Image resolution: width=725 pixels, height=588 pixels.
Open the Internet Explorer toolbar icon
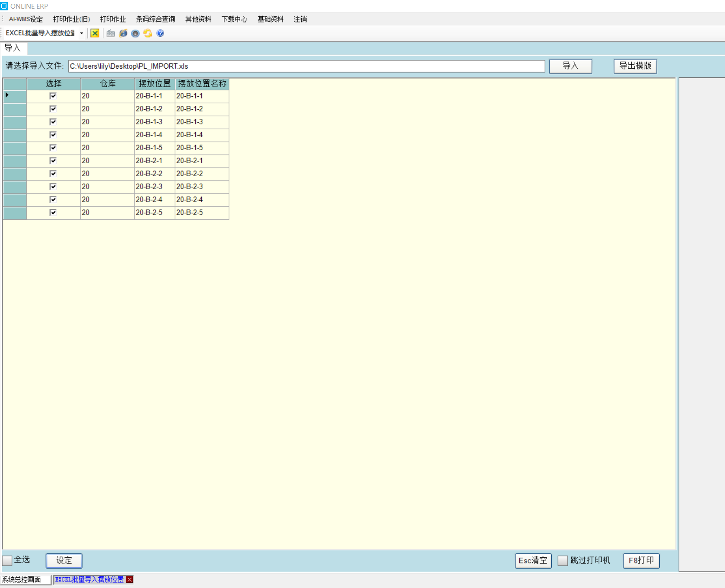click(123, 33)
